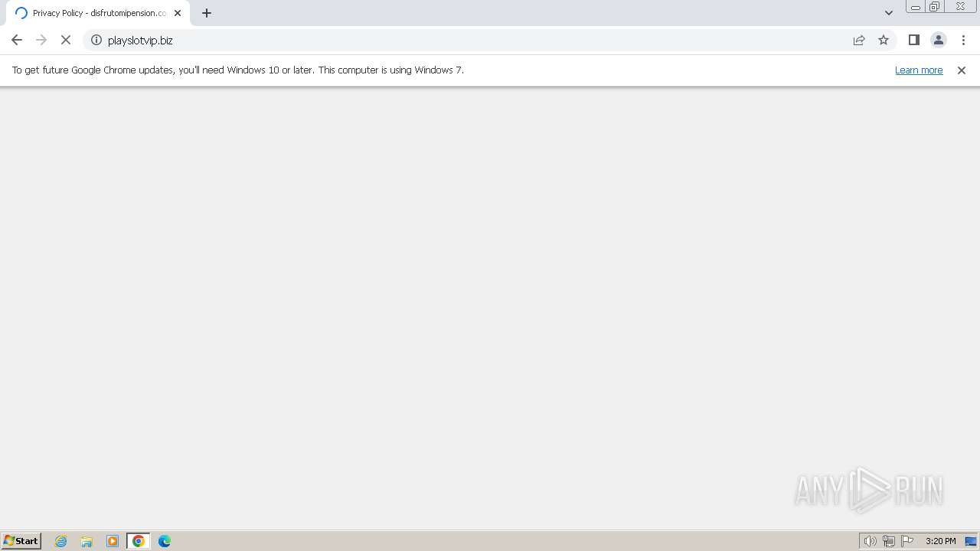Close the Chrome window
980x551 pixels.
960,7
